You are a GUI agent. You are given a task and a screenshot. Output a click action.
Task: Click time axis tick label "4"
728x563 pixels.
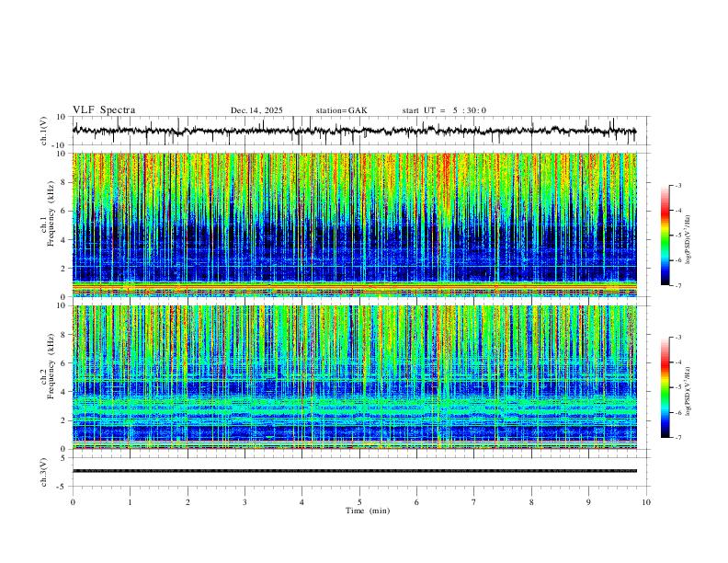click(301, 502)
